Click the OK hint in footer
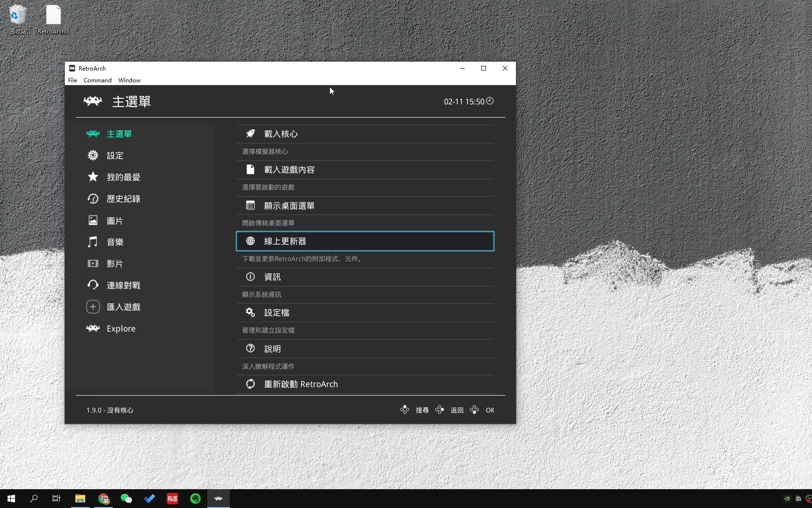Image resolution: width=812 pixels, height=508 pixels. pyautogui.click(x=490, y=410)
